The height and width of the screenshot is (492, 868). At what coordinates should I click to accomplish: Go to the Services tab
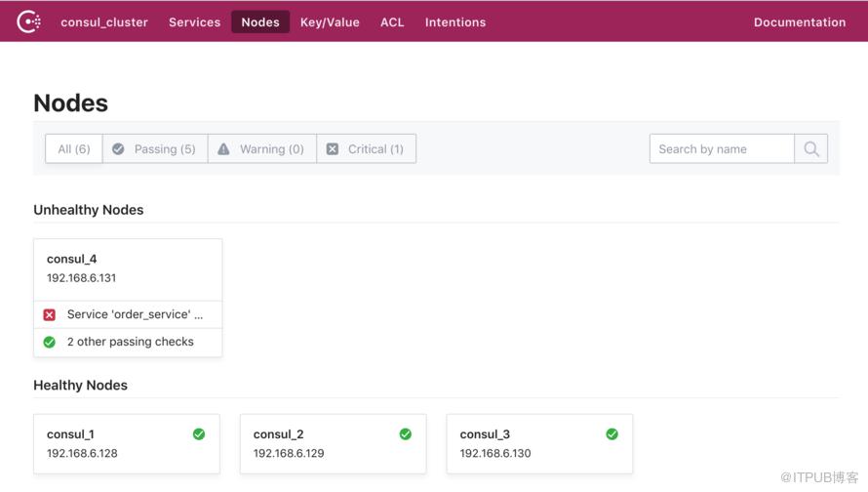coord(194,22)
